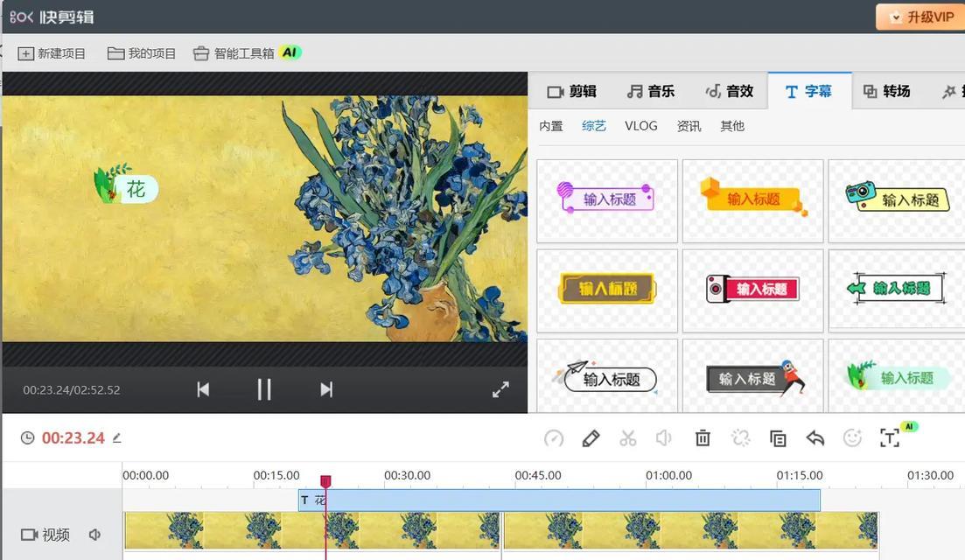Image resolution: width=965 pixels, height=560 pixels.
Task: Click the 升级VIP button
Action: pos(921,17)
